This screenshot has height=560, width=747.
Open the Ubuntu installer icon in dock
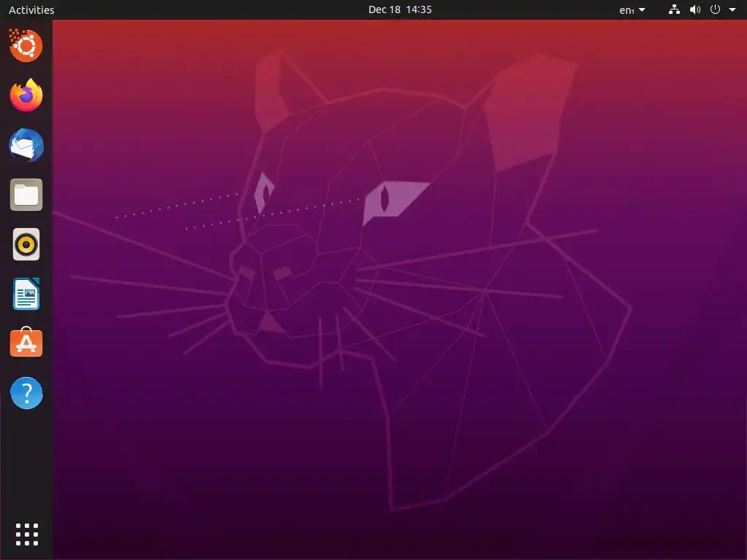pyautogui.click(x=26, y=46)
